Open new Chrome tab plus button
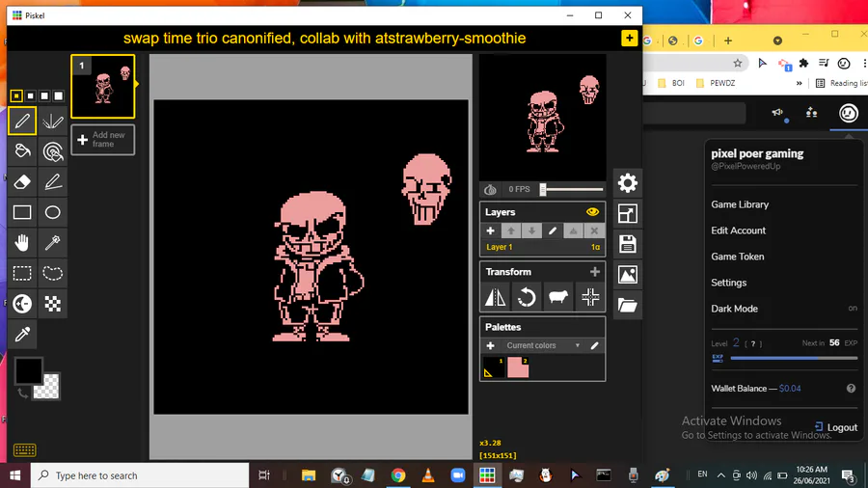 point(728,41)
